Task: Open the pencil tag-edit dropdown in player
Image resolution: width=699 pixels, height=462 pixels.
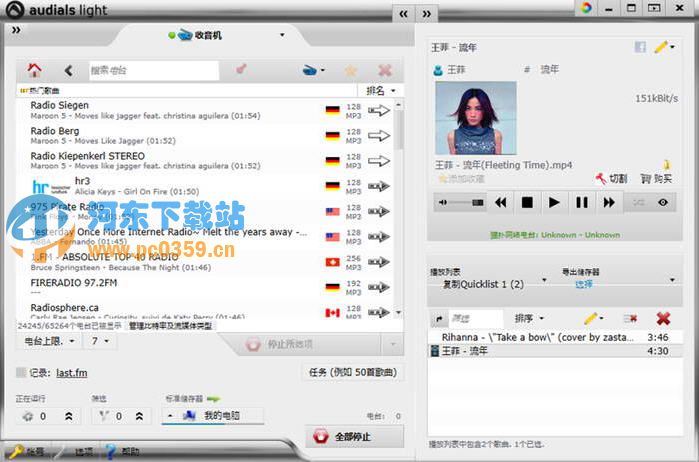Action: pos(664,47)
